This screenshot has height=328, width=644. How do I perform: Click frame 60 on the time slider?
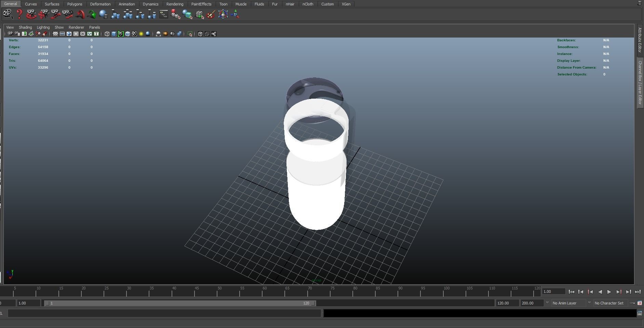[x=265, y=291]
